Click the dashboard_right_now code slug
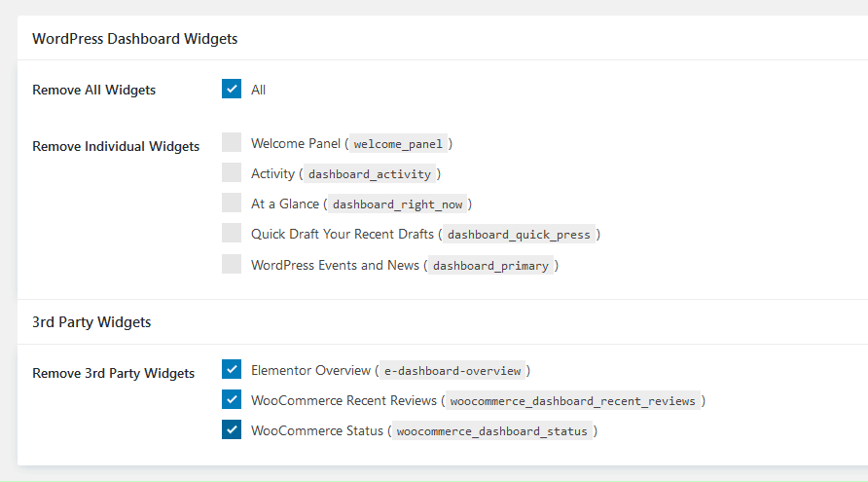The image size is (868, 482). pos(397,204)
